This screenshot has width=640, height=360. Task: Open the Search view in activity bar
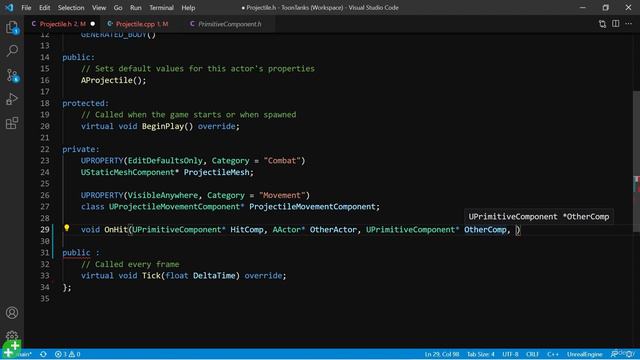pos(12,51)
